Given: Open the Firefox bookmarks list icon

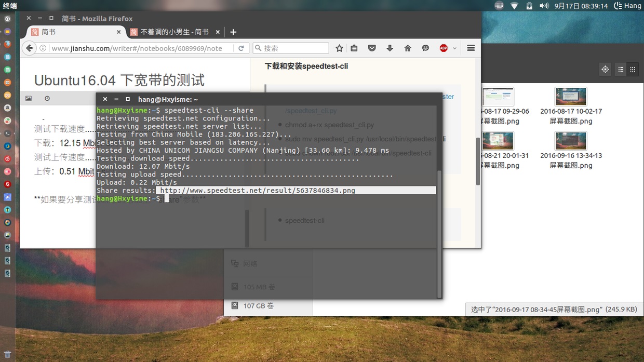Looking at the screenshot, I should [x=354, y=48].
